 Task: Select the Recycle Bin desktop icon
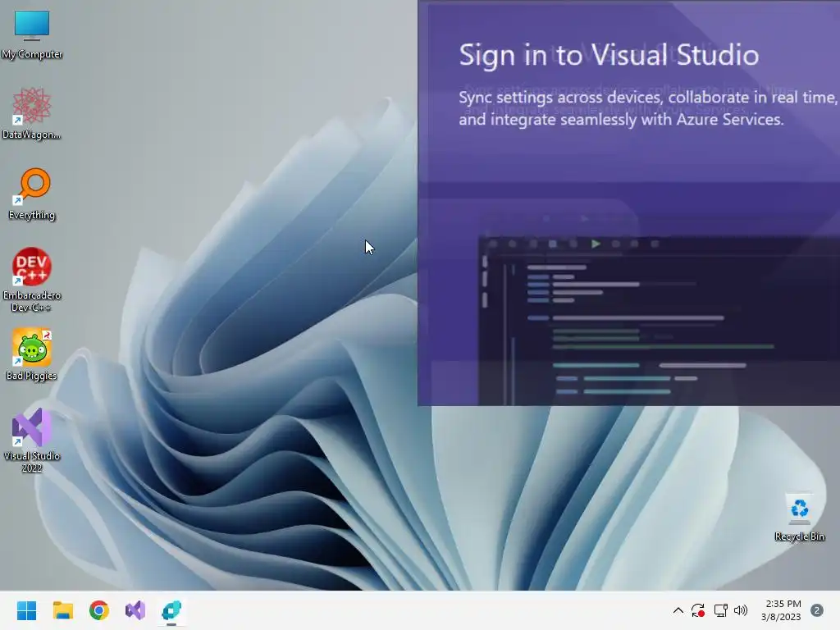click(x=799, y=517)
